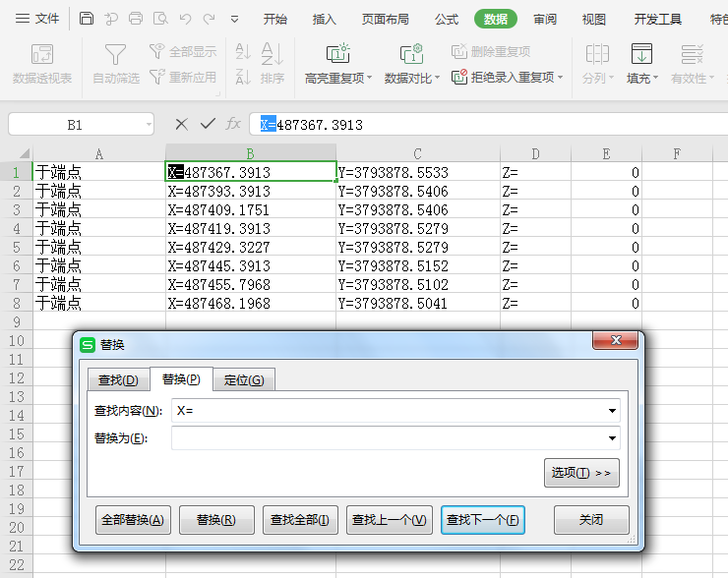Click cell containing X=487393.3913
Viewport: 728px width, 578px height.
pyautogui.click(x=251, y=191)
